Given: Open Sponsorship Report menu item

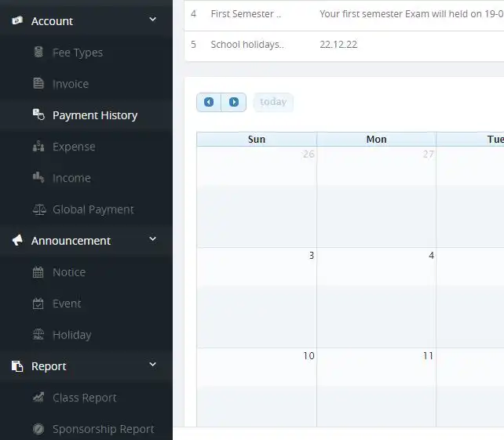Looking at the screenshot, I should click(103, 429).
